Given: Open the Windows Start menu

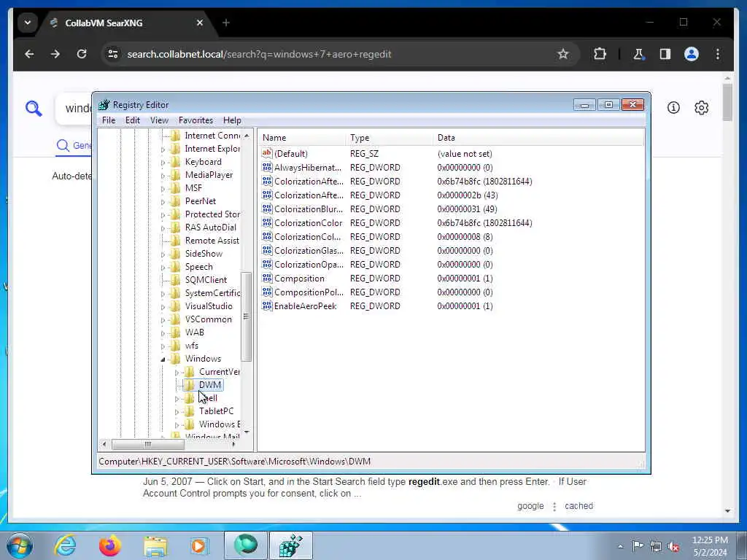Looking at the screenshot, I should point(20,545).
